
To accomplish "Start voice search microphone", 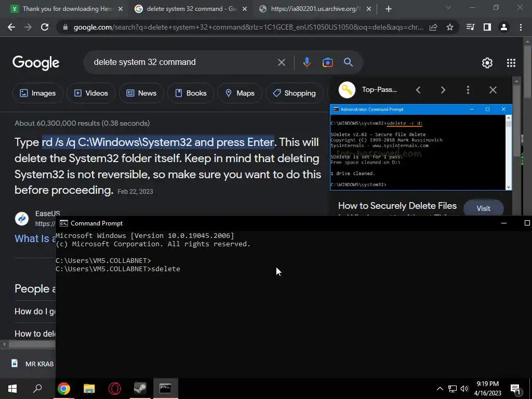I will click(307, 62).
